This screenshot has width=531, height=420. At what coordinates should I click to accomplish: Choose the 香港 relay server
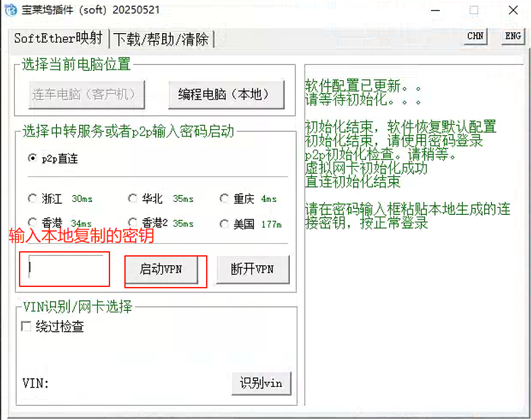pyautogui.click(x=32, y=224)
